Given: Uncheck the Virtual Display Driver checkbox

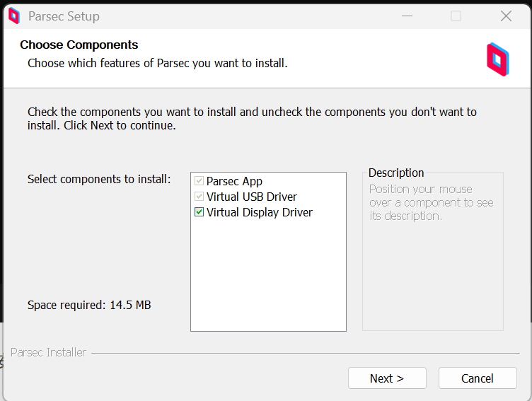Looking at the screenshot, I should 199,212.
